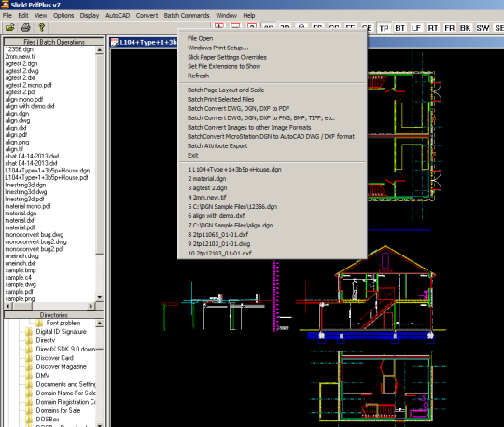Choose Set File Extensions to Show
Screen dimensions: 504x427
click(224, 66)
